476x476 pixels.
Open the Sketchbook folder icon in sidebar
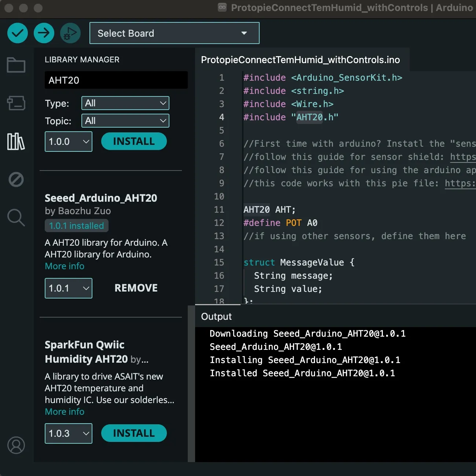[16, 65]
